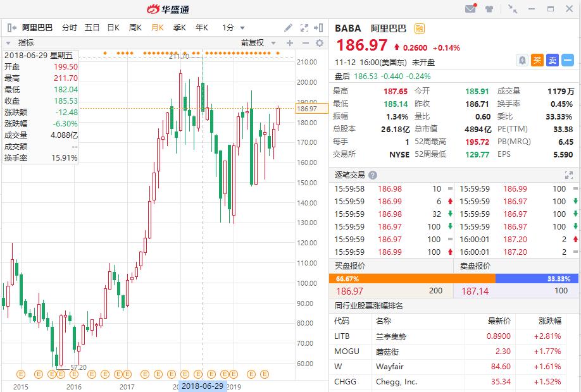Expand the 逐笔交易 trades panel
This screenshot has width=581, height=392.
569,175
